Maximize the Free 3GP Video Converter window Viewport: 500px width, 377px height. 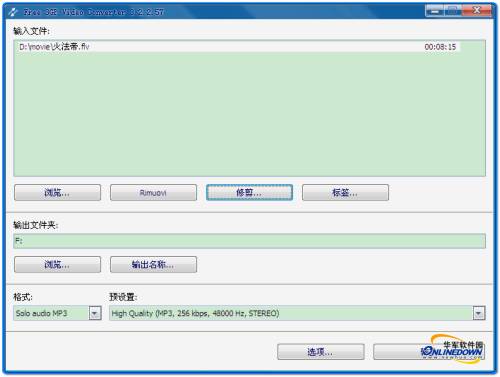click(452, 11)
